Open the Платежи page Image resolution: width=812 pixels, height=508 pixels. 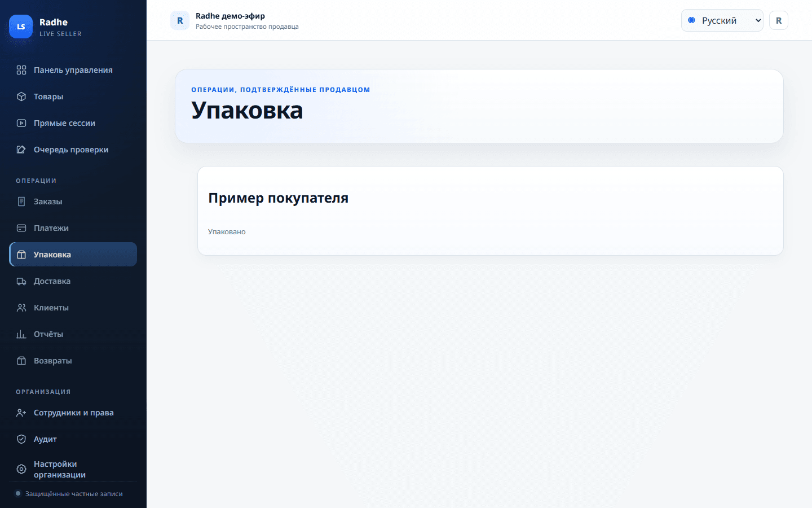tap(73, 228)
